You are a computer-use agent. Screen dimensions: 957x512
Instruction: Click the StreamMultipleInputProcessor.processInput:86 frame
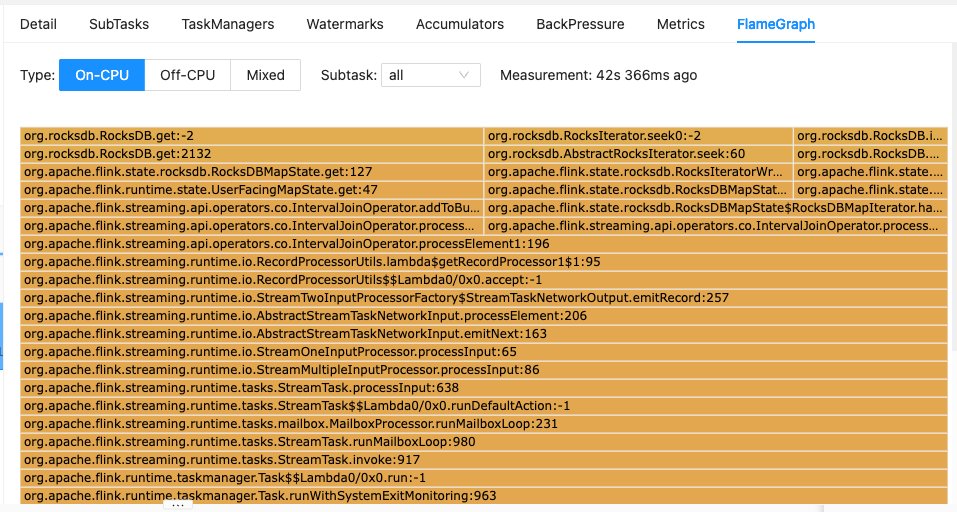(484, 370)
